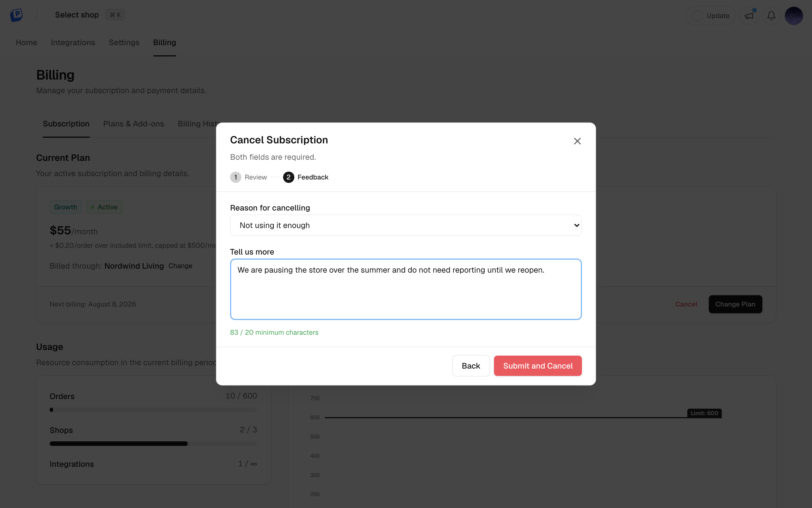Image resolution: width=812 pixels, height=508 pixels.
Task: Click the Orders usage progress bar
Action: (x=153, y=410)
